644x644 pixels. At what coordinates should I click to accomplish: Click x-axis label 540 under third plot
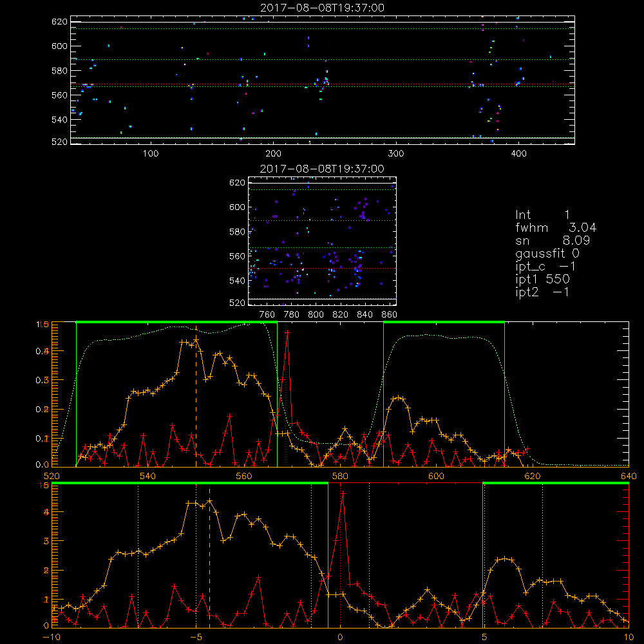[x=147, y=476]
